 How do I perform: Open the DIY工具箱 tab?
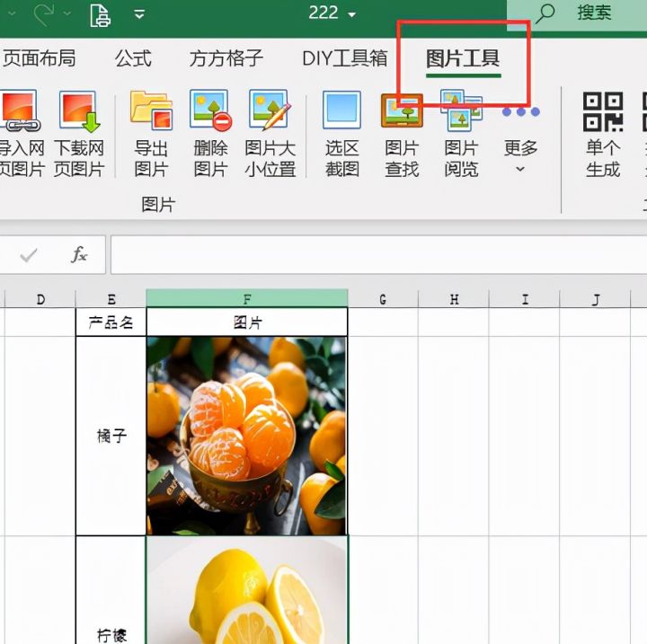tap(345, 58)
